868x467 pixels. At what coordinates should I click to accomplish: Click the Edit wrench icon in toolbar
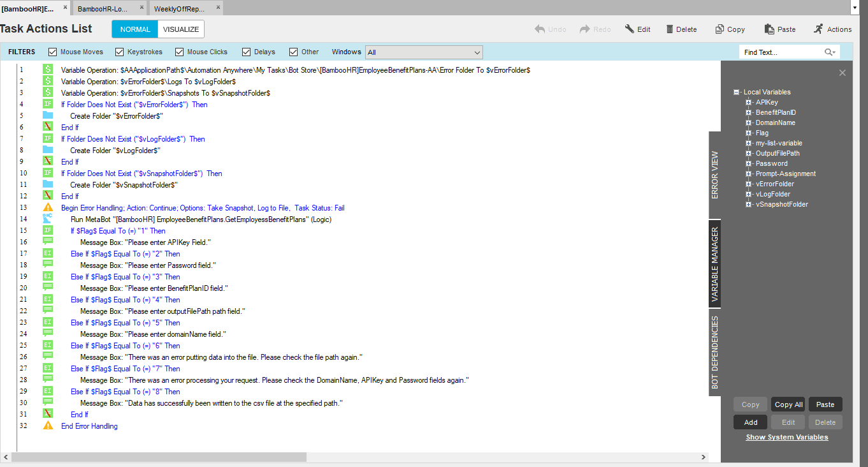click(x=629, y=29)
